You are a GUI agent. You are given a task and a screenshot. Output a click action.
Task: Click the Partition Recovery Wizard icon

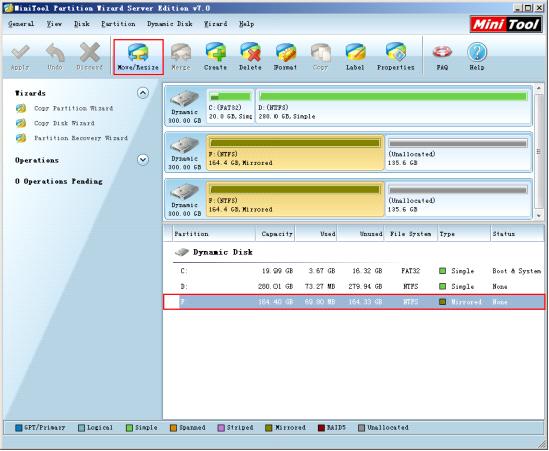click(21, 138)
